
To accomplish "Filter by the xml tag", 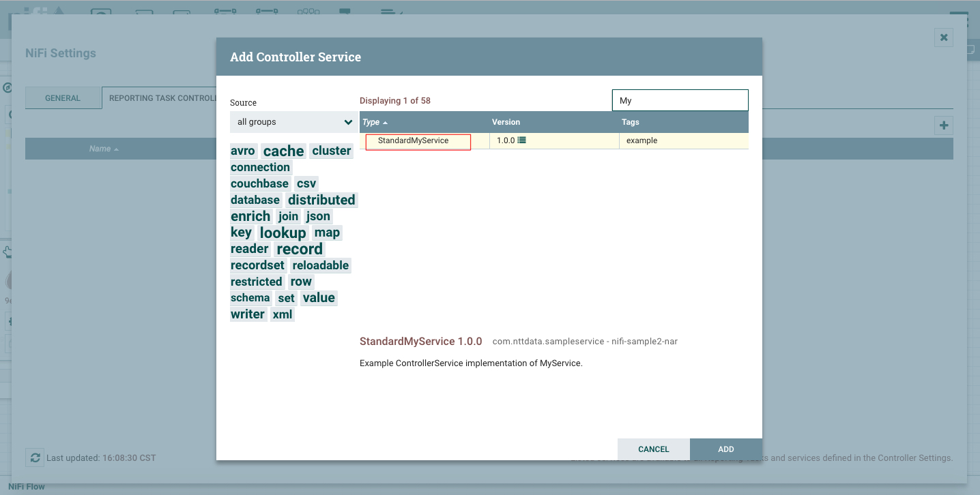I will 283,314.
